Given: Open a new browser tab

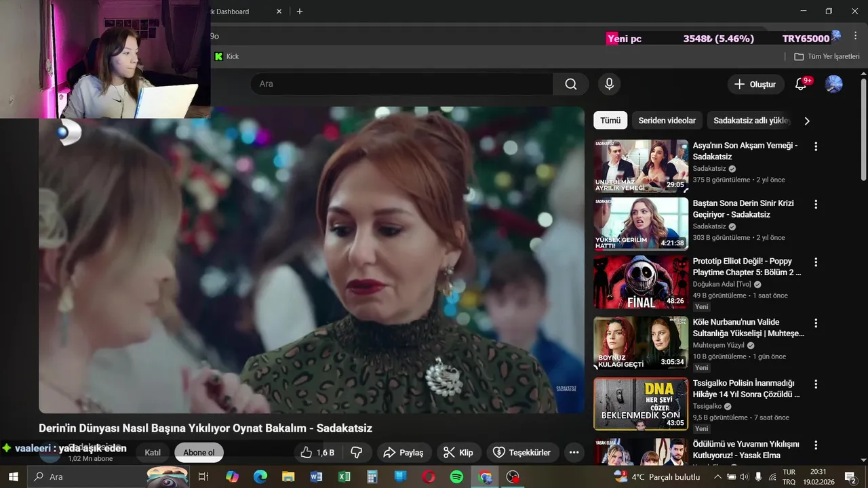Looking at the screenshot, I should (300, 12).
